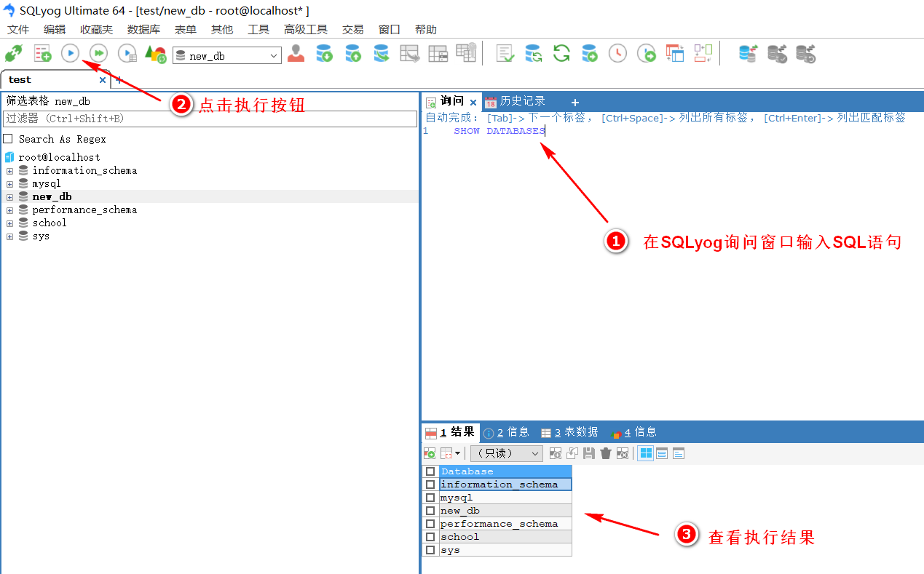
Task: Switch to grid view icon
Action: 646,453
